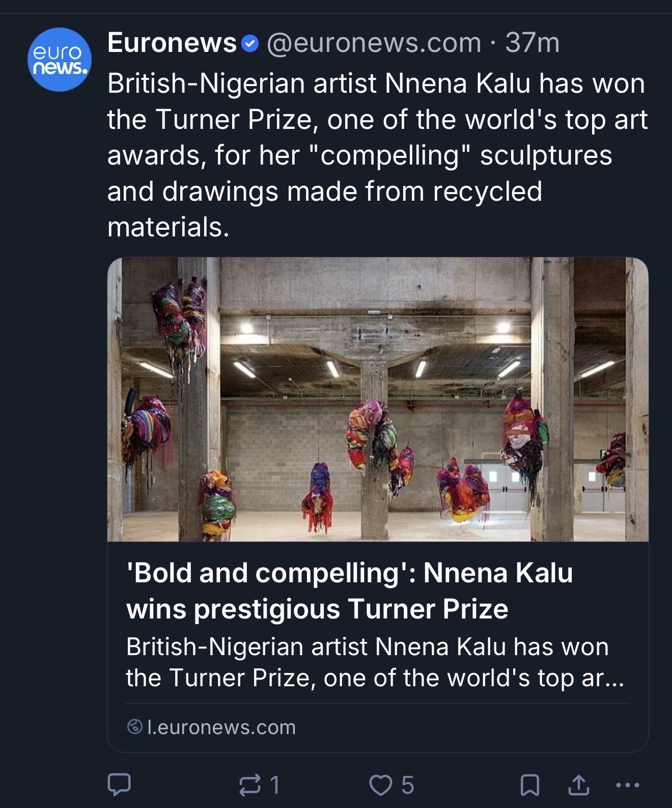Click the Euronews display name
This screenshot has height=808, width=672.
(172, 43)
